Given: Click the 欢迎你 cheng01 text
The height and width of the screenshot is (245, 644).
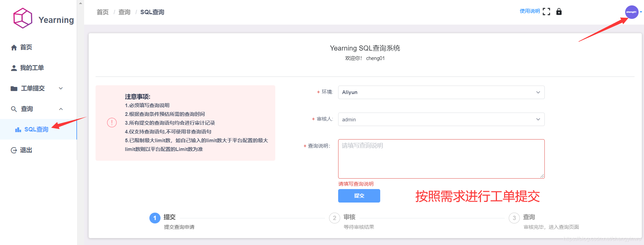Looking at the screenshot, I should tap(365, 58).
